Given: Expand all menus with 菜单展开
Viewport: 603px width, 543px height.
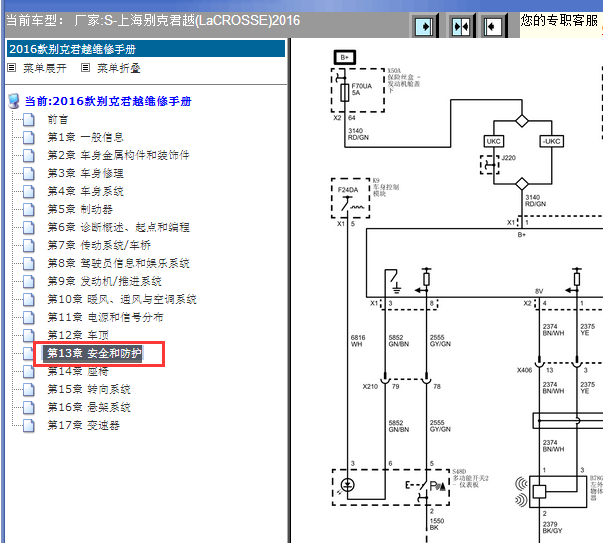Looking at the screenshot, I should coord(45,68).
